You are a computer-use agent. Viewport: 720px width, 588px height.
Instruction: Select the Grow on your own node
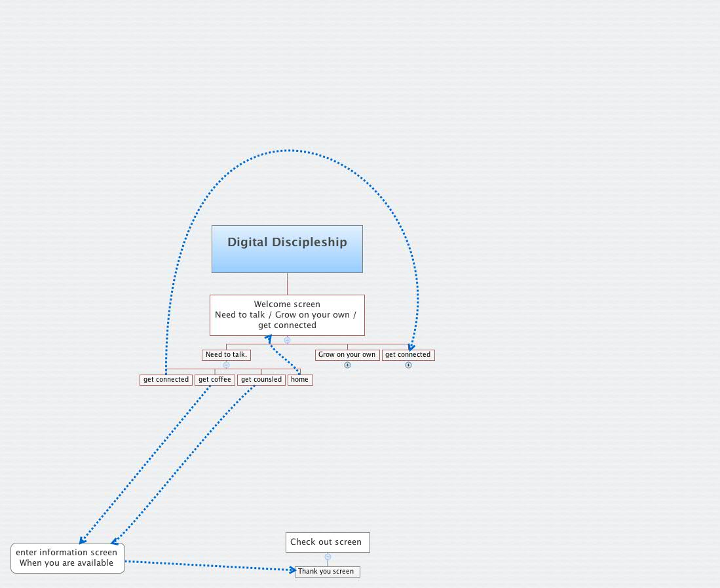pos(347,354)
